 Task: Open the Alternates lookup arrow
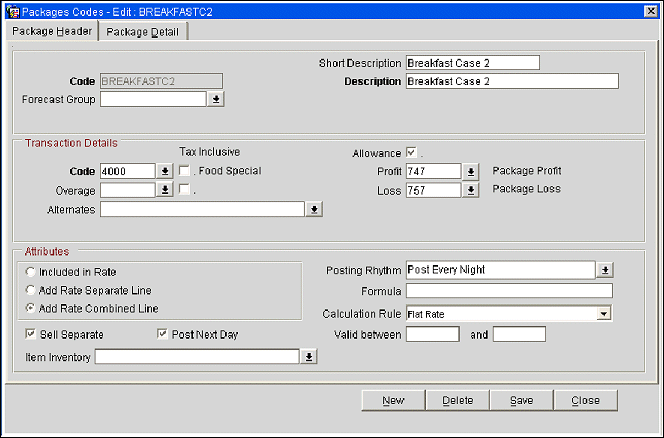click(313, 209)
